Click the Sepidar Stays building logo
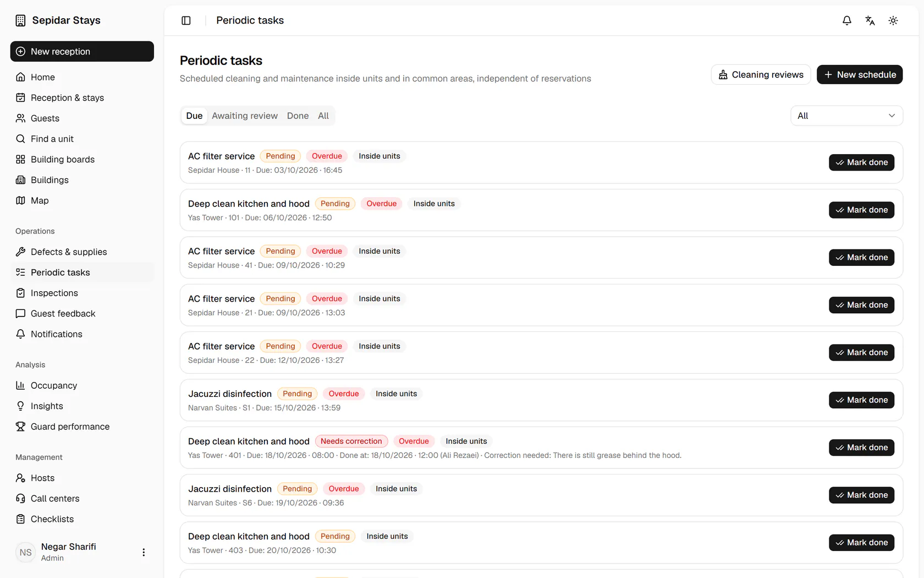924x578 pixels. point(20,20)
